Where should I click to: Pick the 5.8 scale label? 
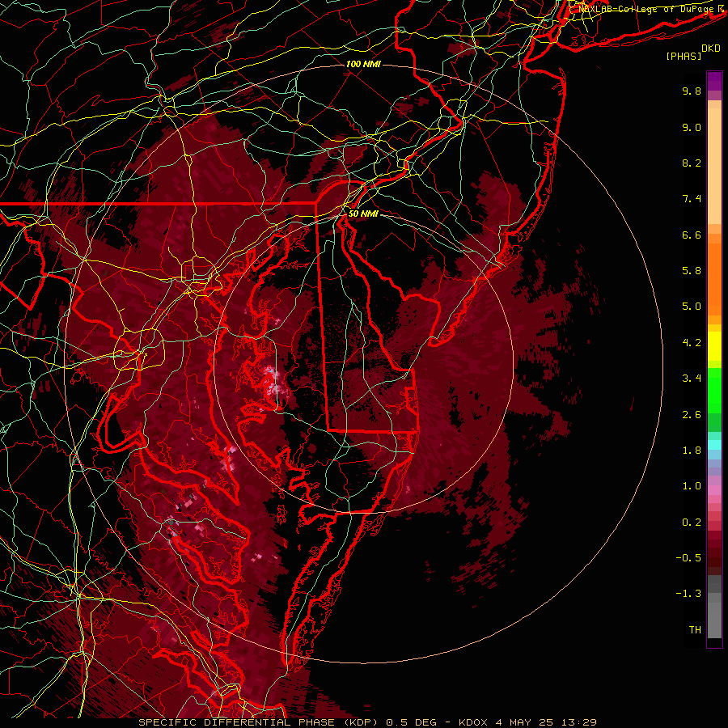click(x=692, y=271)
